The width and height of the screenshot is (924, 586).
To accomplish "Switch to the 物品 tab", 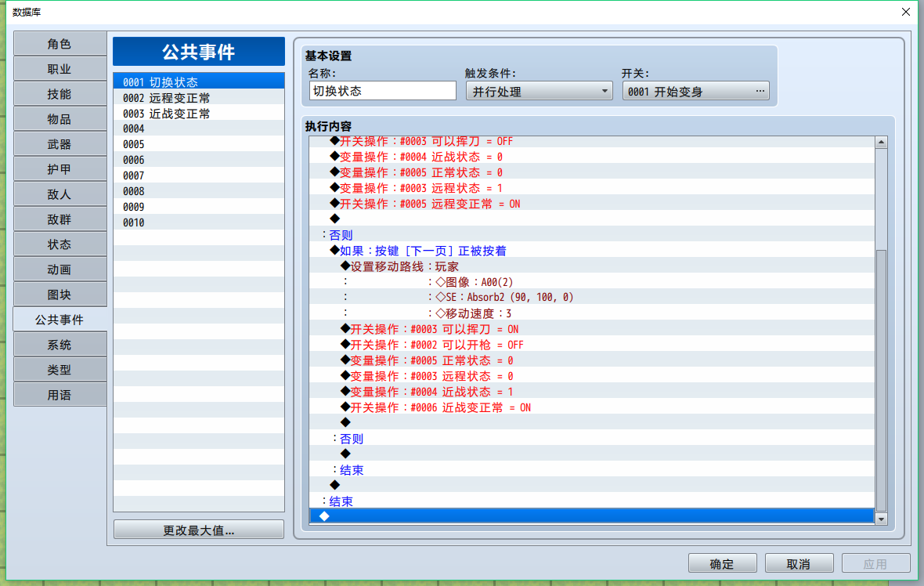I will coord(60,119).
